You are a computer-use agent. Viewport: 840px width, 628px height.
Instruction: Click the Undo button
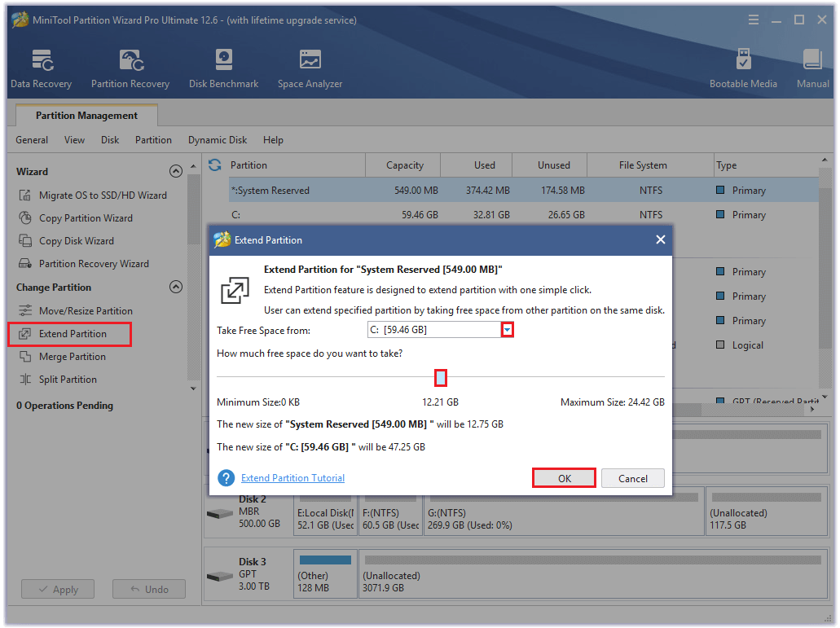click(x=149, y=589)
